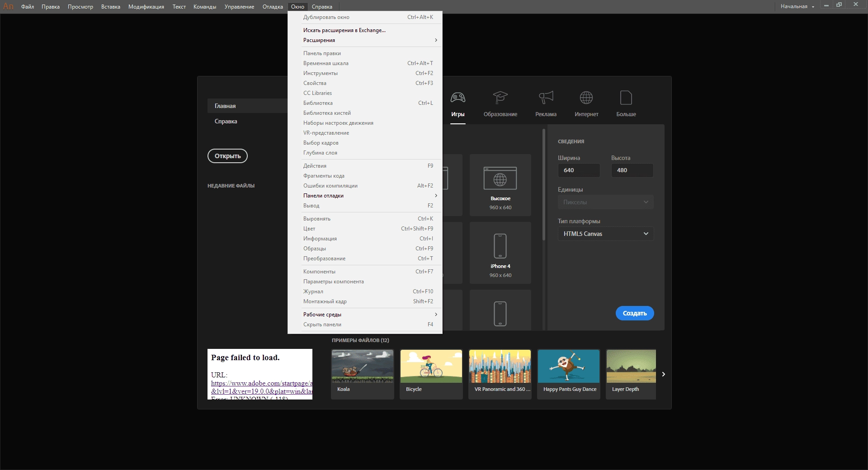Open the Файл menu

tap(28, 6)
